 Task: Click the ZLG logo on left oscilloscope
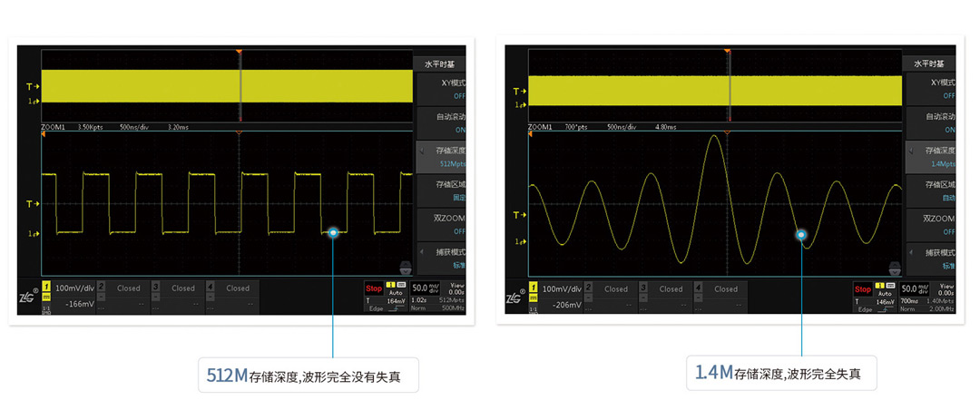27,297
